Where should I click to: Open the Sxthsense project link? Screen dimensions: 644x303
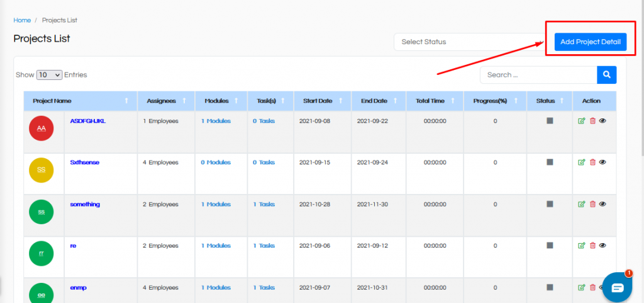[x=85, y=163]
